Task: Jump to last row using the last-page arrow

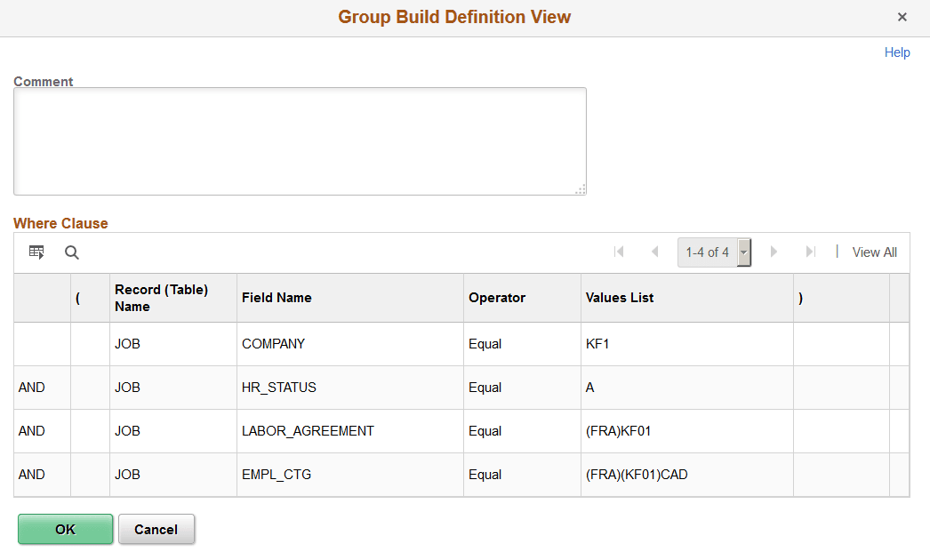Action: point(810,252)
